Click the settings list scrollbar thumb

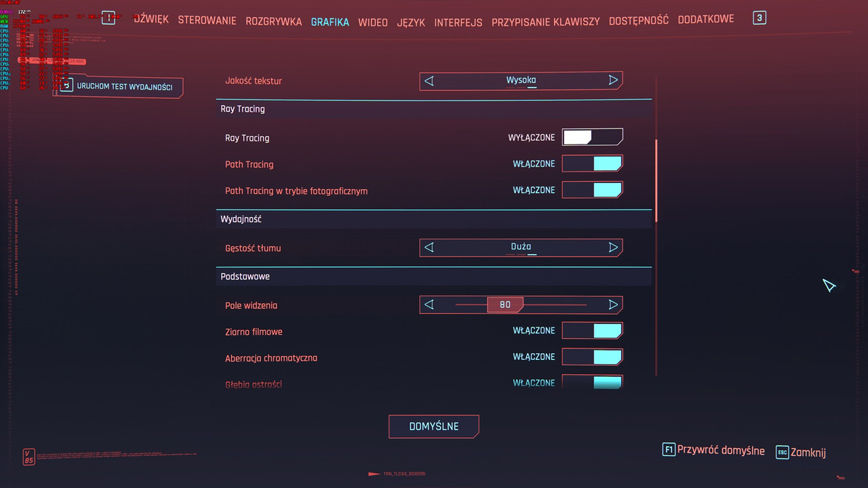point(656,180)
